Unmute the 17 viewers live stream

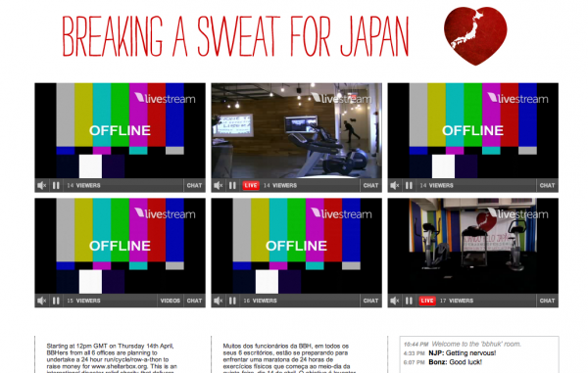395,301
